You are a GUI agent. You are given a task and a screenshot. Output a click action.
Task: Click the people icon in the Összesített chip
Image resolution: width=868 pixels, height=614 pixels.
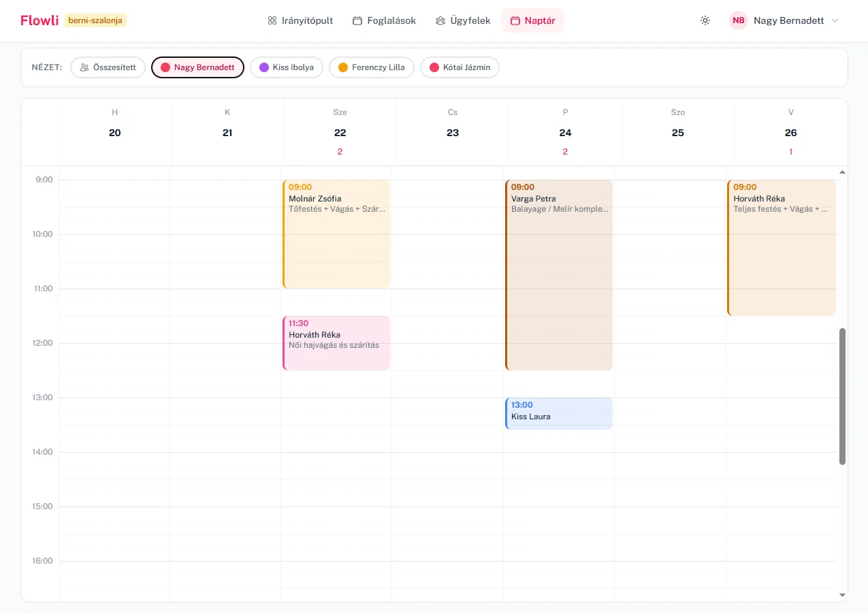click(84, 67)
